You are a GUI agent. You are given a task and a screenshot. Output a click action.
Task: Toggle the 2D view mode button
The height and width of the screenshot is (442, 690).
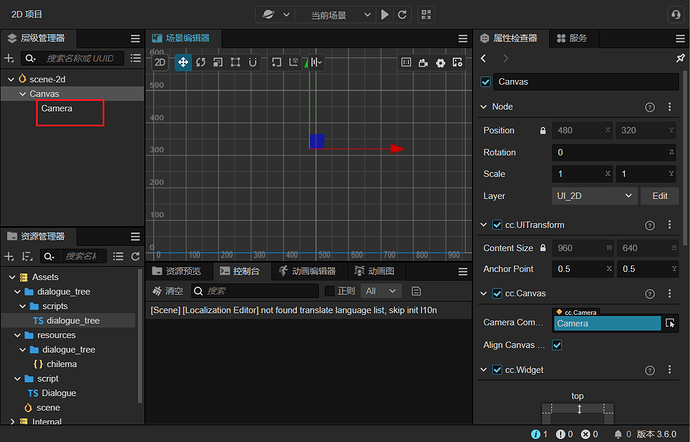(161, 62)
